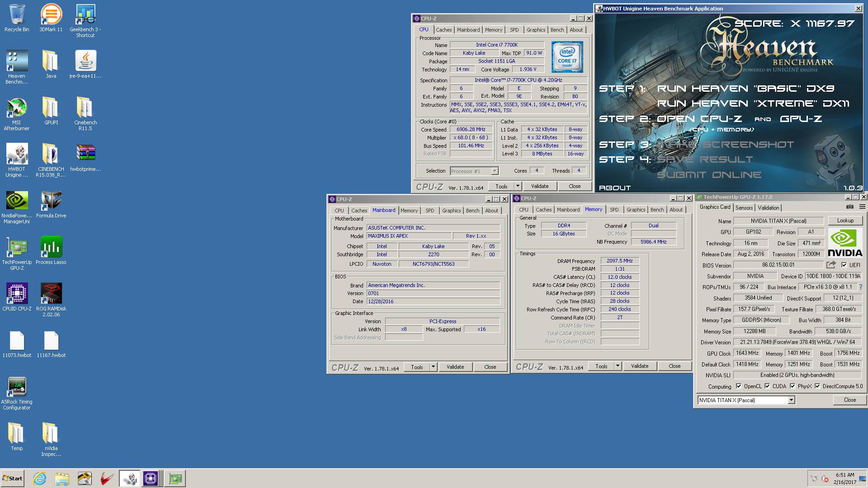Screen dimensions: 868x488
Task: Open Graphics tab in the Mainboard CPU-Z window
Action: [x=452, y=211]
